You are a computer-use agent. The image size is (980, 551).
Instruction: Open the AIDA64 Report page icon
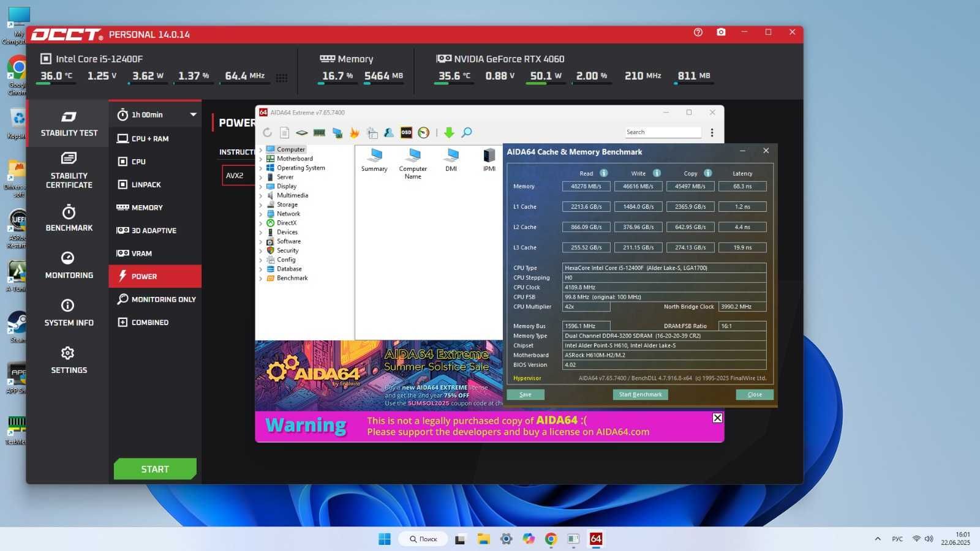[x=284, y=132]
